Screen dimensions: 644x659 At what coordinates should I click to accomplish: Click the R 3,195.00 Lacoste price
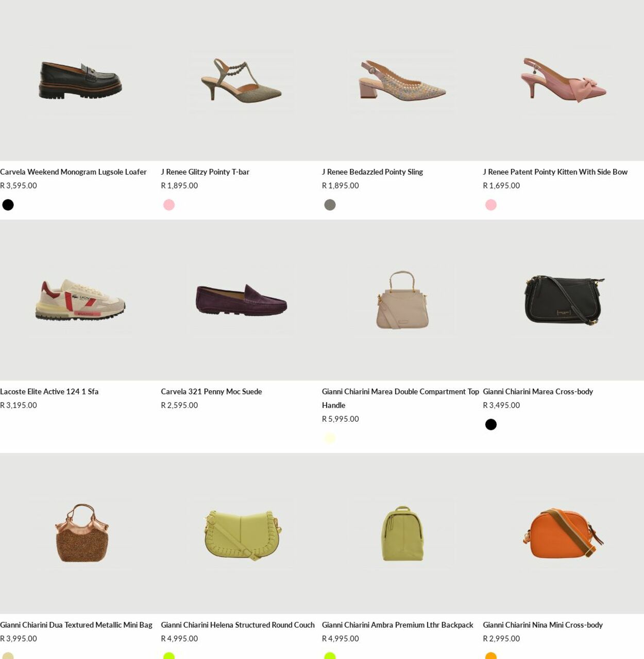[x=19, y=406]
